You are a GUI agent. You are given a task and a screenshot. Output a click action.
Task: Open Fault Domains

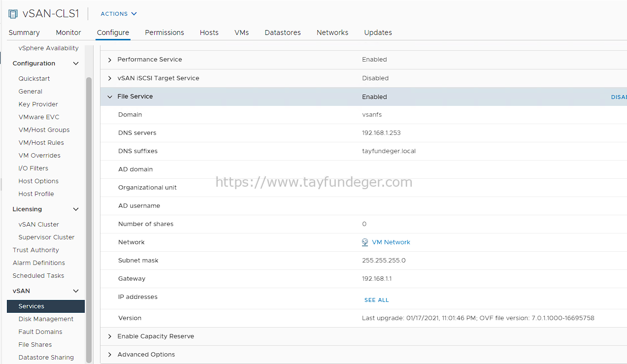coord(40,332)
